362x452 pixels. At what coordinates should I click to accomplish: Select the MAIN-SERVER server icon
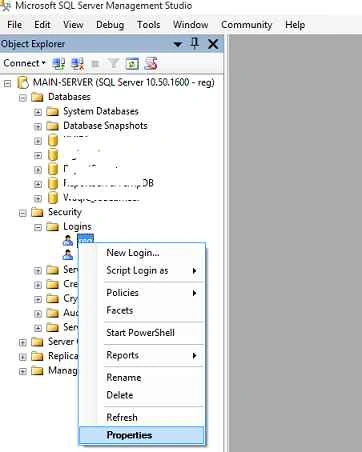pos(23,83)
